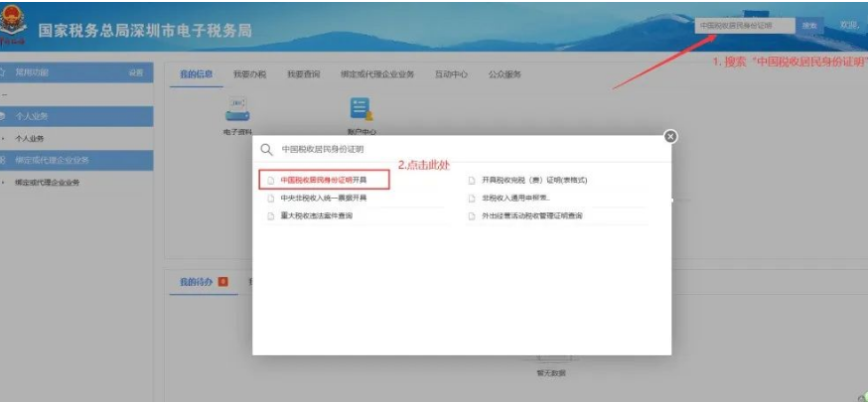The image size is (868, 402).
Task: Open 中央非税收入统一票据开具 result
Action: click(324, 198)
